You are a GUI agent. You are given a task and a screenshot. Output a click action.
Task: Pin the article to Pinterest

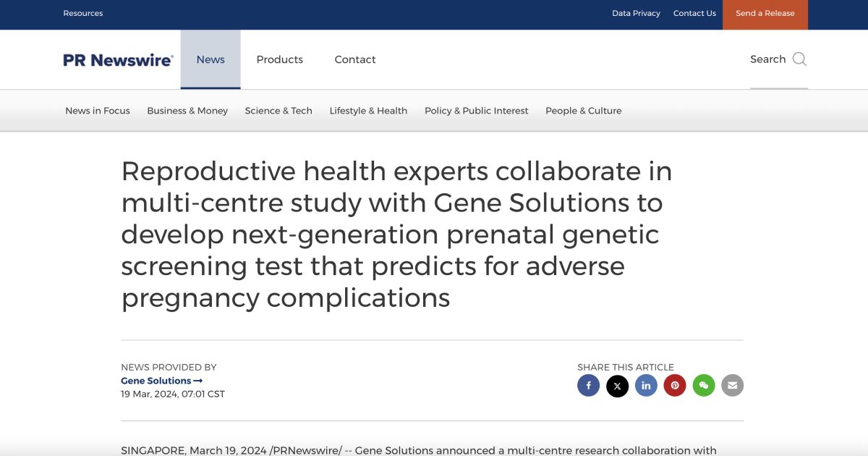click(675, 385)
